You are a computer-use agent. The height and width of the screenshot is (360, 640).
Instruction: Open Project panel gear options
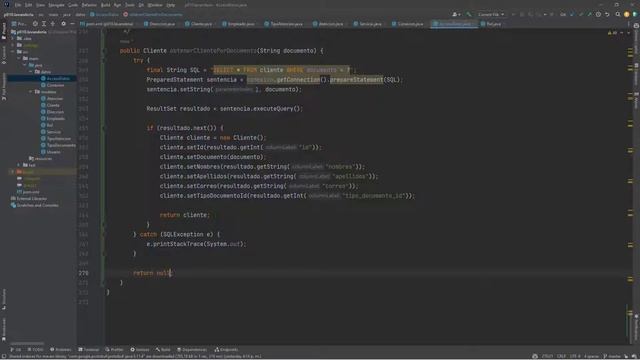(63, 24)
